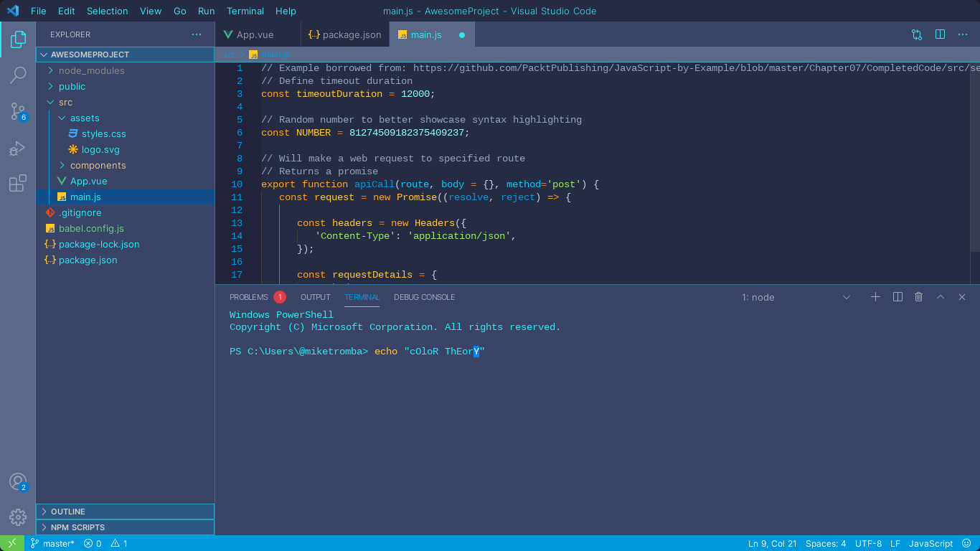Select the TERMINAL panel tab
980x551 pixels.
[362, 297]
